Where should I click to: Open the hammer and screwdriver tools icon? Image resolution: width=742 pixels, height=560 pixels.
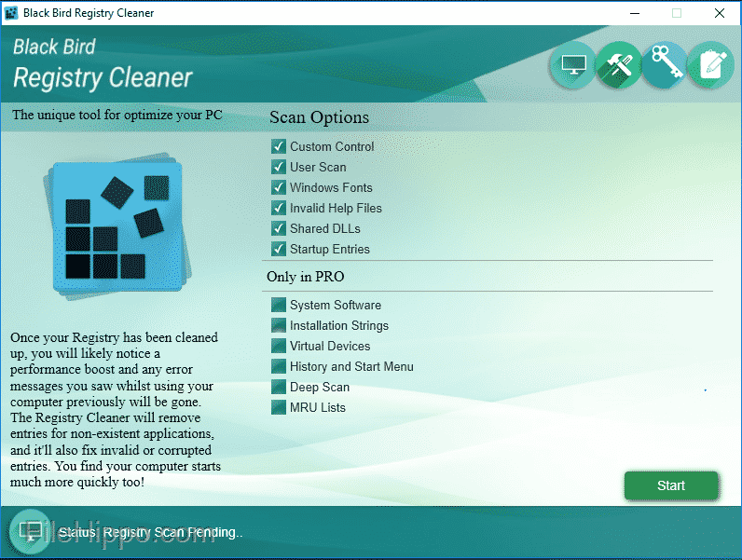click(x=619, y=66)
